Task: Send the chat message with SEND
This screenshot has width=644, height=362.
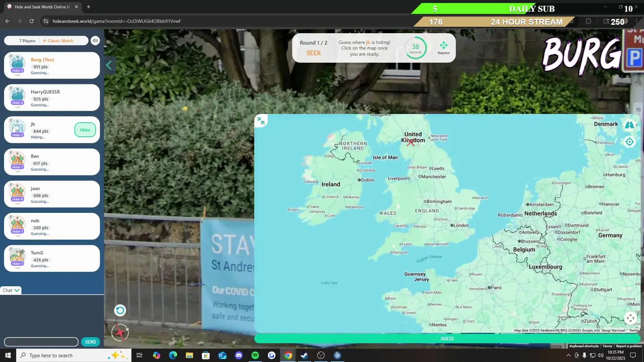Action: pyautogui.click(x=91, y=342)
